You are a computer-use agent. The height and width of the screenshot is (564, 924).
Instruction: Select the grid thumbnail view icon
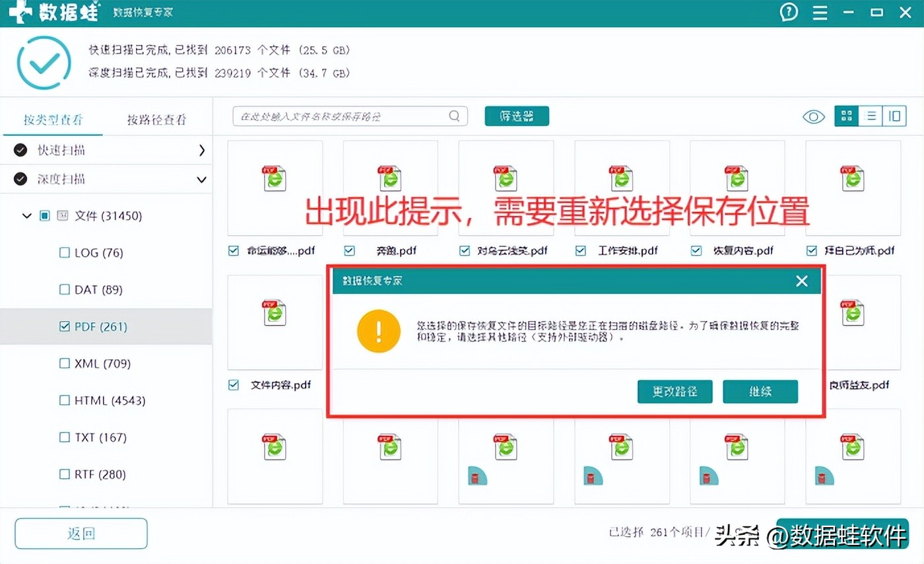pyautogui.click(x=845, y=116)
